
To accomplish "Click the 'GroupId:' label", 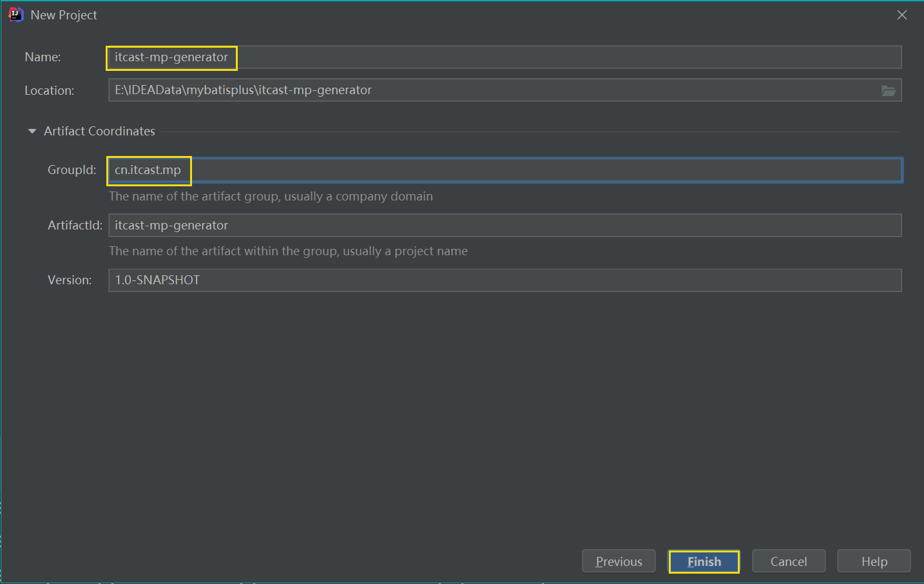I will coord(72,170).
